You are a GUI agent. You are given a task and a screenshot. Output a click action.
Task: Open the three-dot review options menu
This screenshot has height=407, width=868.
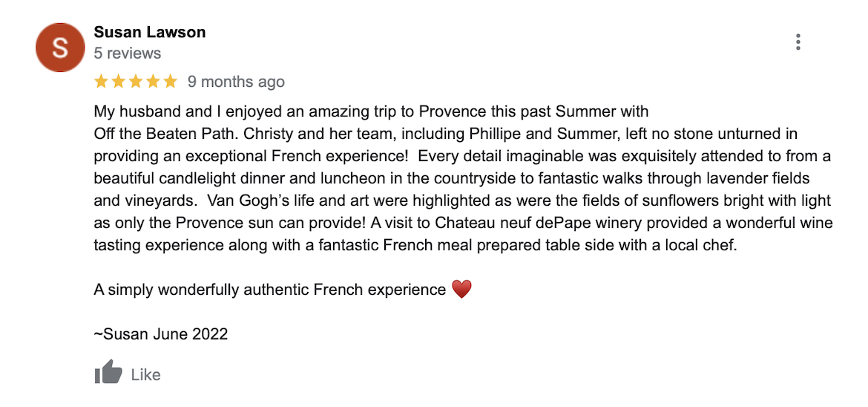798,42
